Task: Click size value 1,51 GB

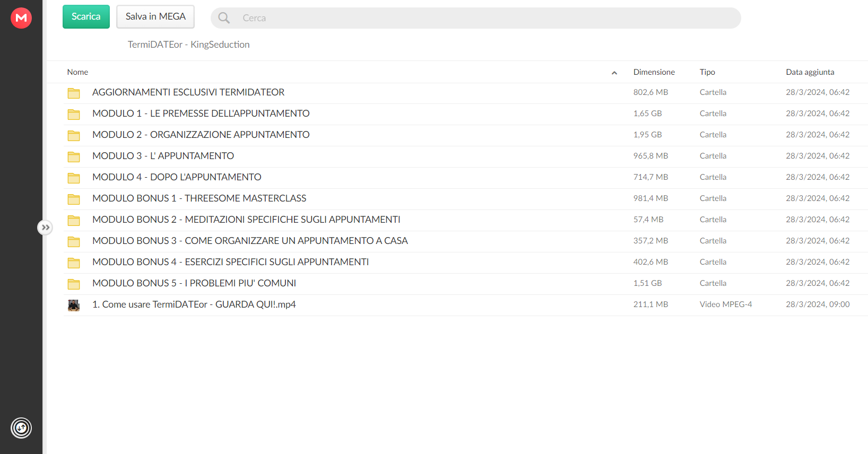Action: tap(647, 283)
